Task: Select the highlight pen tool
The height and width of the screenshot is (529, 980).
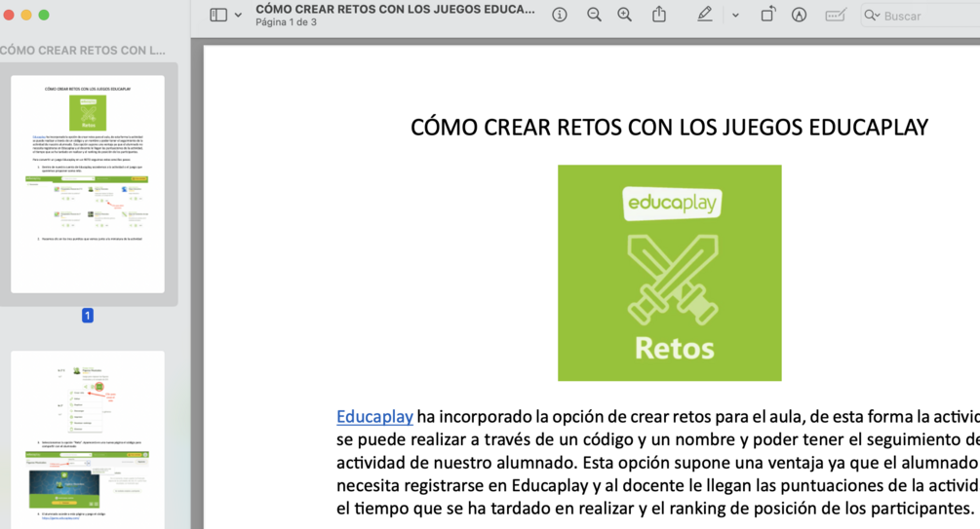Action: (704, 15)
